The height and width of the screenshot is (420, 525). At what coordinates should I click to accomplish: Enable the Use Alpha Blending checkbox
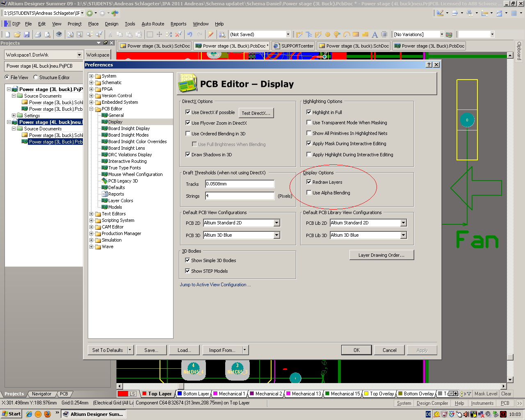(309, 193)
